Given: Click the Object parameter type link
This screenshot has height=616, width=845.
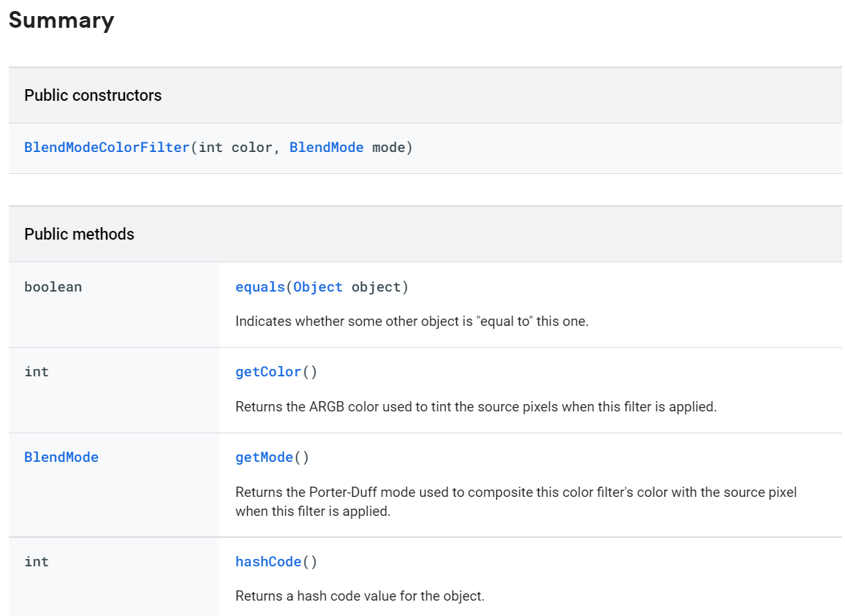Looking at the screenshot, I should coord(318,287).
